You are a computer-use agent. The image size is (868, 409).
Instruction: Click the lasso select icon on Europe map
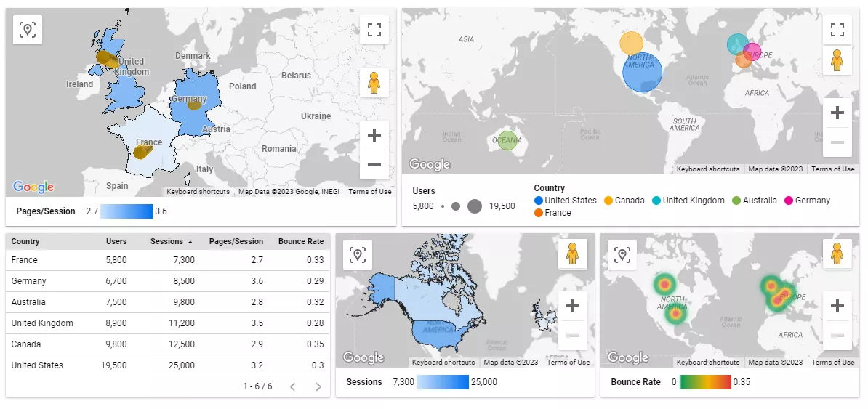tap(28, 29)
